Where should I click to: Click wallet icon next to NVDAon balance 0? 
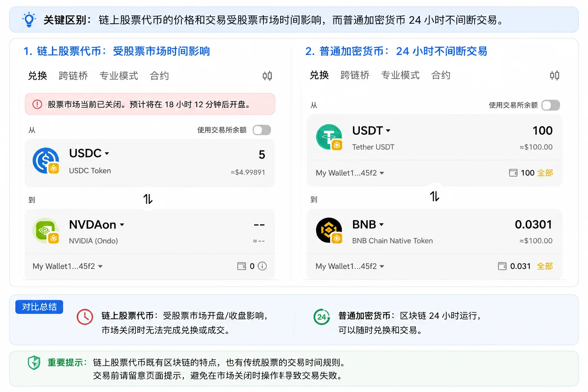point(242,266)
